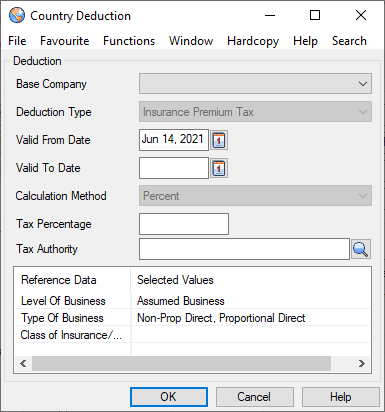Minimize the Country Deduction window
This screenshot has width=385, height=412.
click(x=270, y=15)
